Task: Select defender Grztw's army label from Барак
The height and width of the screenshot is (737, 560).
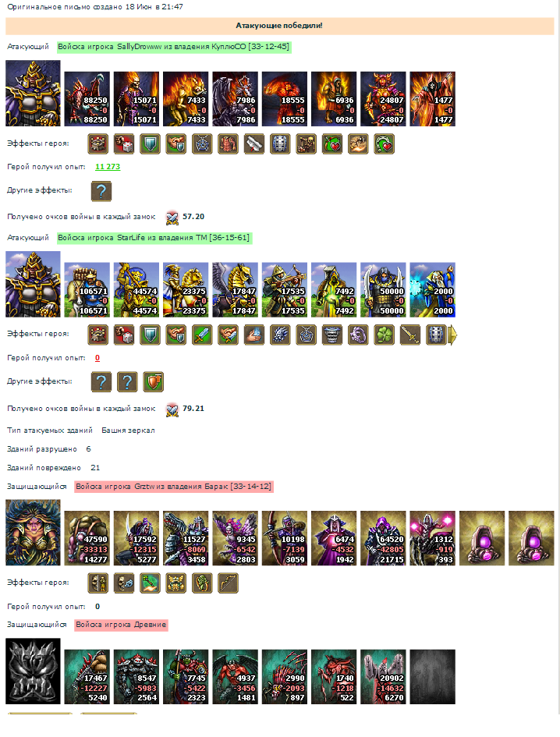Action: 174,487
